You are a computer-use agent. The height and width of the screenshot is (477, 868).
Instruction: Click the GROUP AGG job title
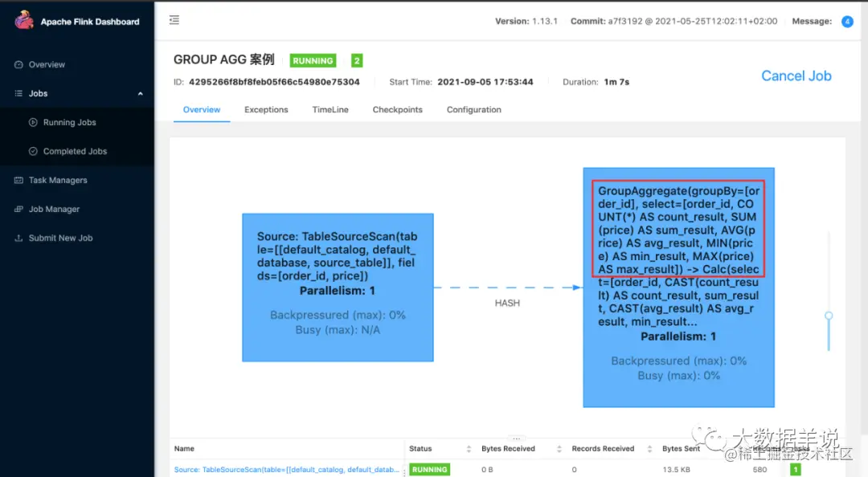pyautogui.click(x=223, y=59)
